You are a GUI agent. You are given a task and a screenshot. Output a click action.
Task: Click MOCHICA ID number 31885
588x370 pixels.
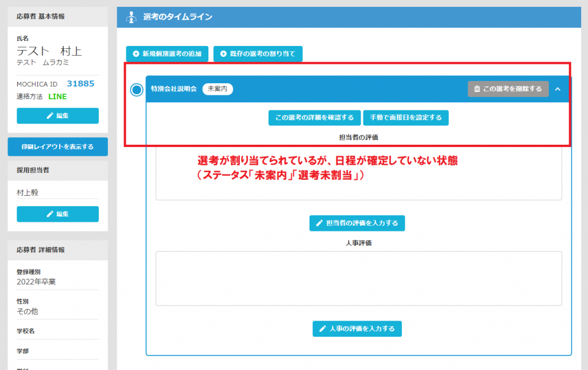[80, 84]
